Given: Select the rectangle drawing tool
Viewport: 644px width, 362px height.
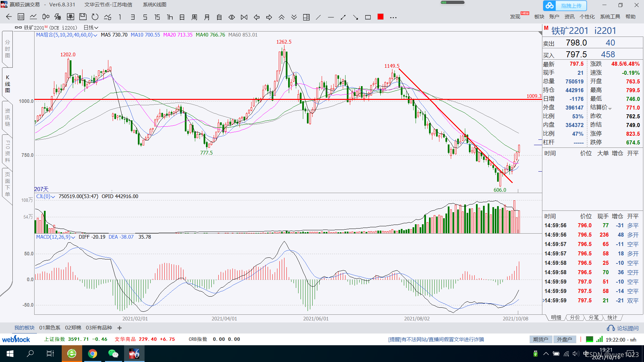Looking at the screenshot, I should pos(368,17).
